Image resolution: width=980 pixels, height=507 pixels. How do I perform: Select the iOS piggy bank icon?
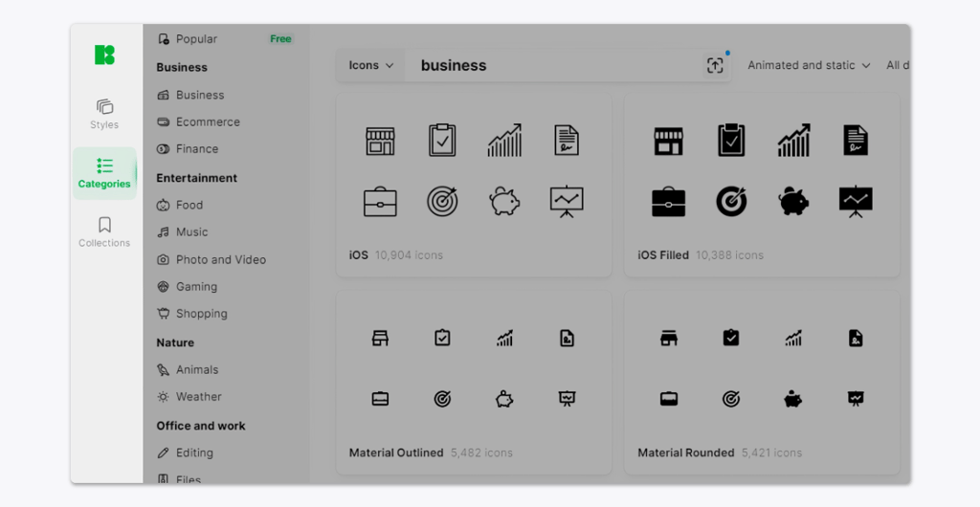coord(504,201)
